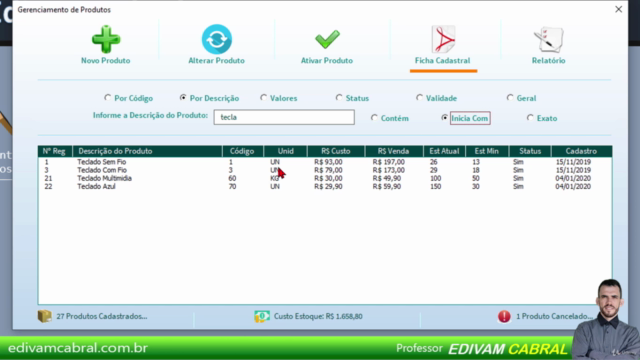Click the Custo Estoque R$ 1.658,80 text

[318, 316]
